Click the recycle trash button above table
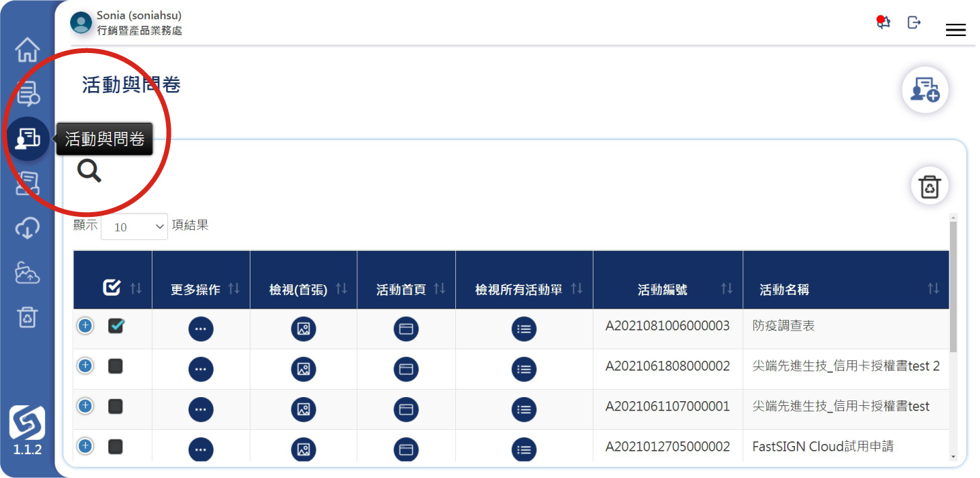The image size is (980, 478). click(930, 186)
